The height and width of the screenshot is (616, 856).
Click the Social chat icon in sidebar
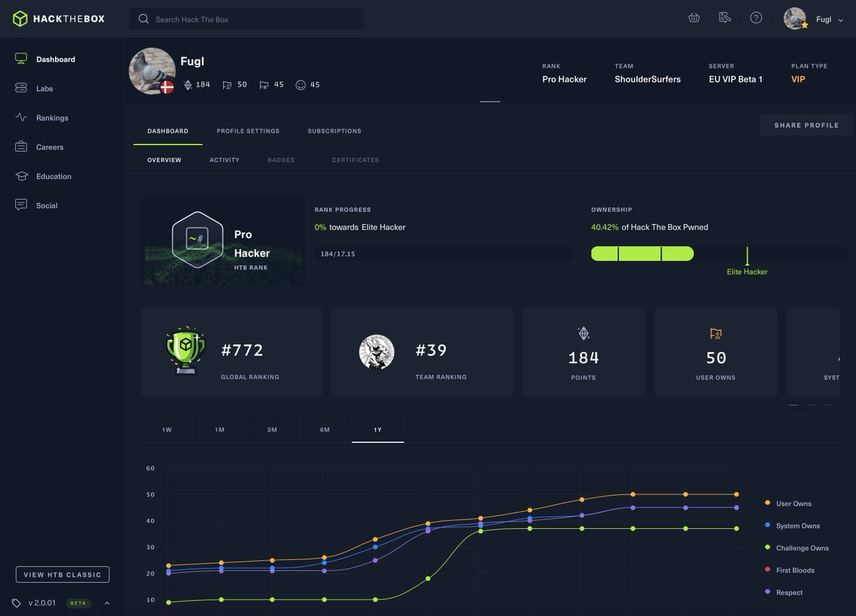point(21,205)
